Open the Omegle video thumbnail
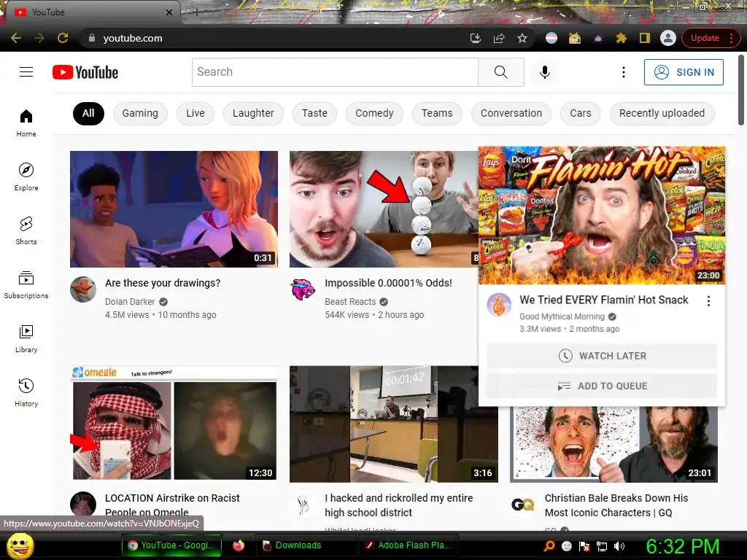 click(174, 424)
